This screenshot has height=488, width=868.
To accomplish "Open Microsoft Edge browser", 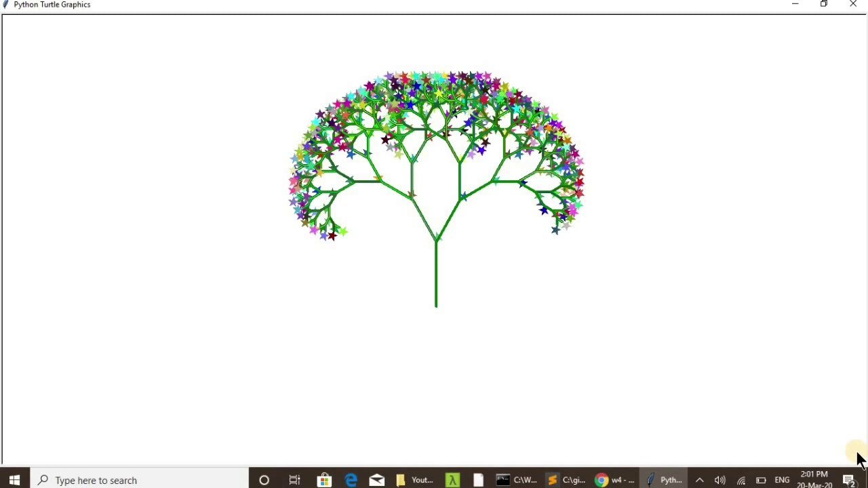I will [x=351, y=480].
